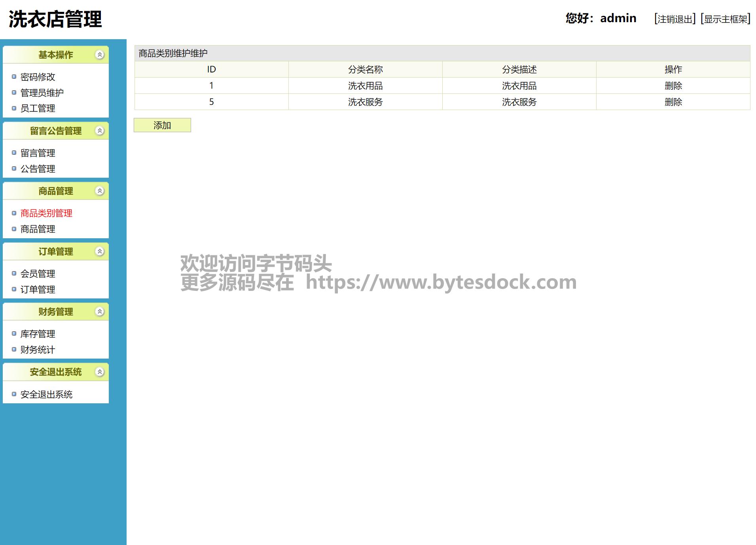Collapse the 基本操作 panel chevron
The image size is (756, 545).
(x=100, y=55)
